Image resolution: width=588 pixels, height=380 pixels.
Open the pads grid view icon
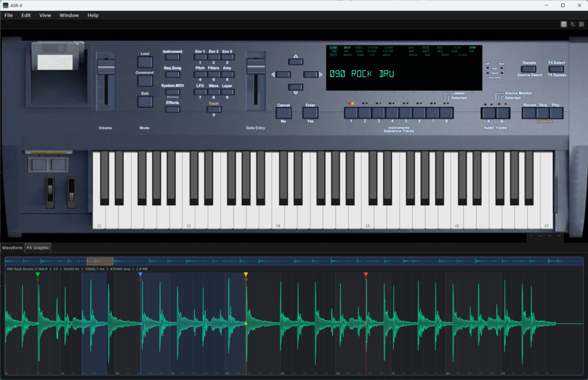581,24
